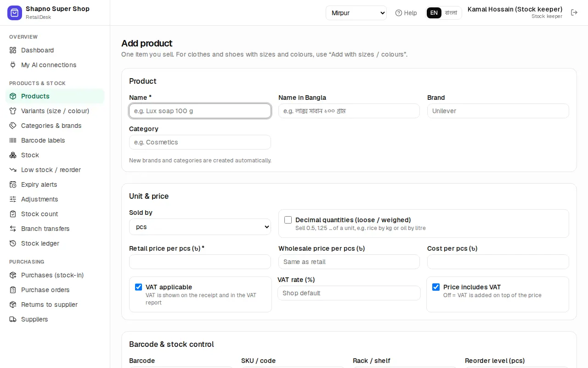
Task: Click the Category input field
Action: (200, 142)
